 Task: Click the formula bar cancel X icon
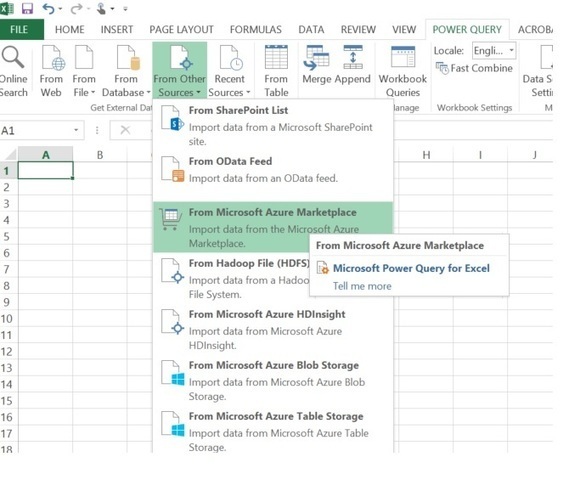pyautogui.click(x=125, y=130)
